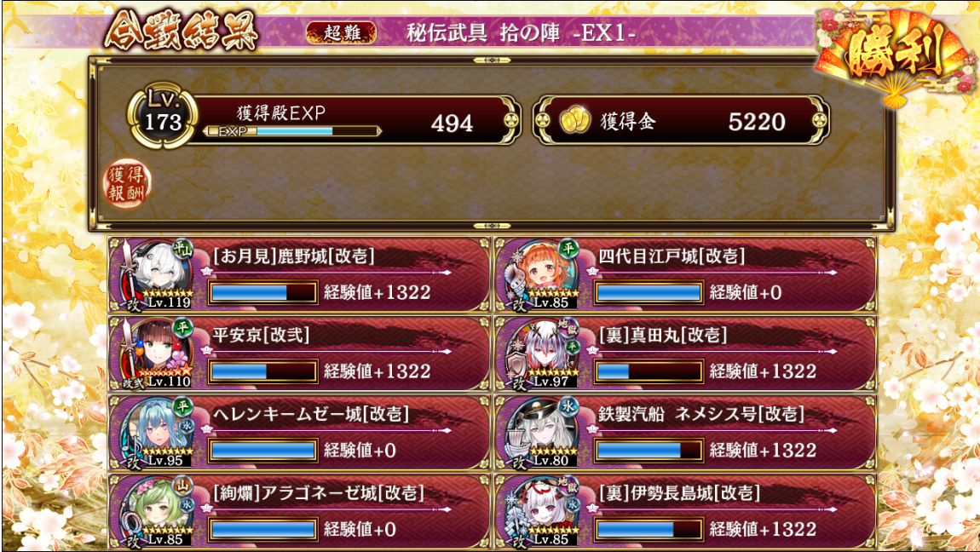Screen dimensions: 980x552
Task: Click the 獲得報酬 red seal icon
Action: tap(128, 184)
